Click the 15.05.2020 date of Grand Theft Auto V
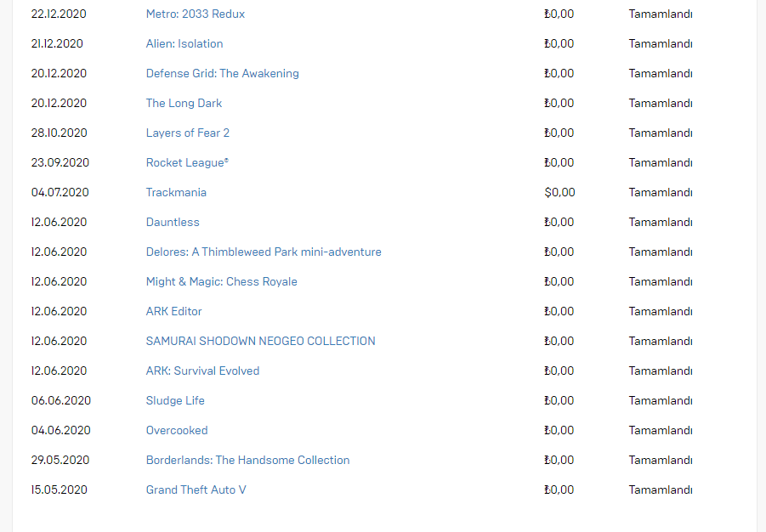This screenshot has width=766, height=532. 60,490
